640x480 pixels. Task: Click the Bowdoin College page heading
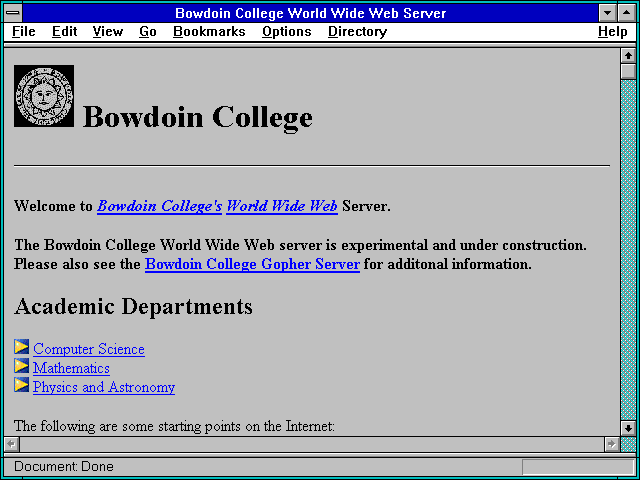(198, 117)
